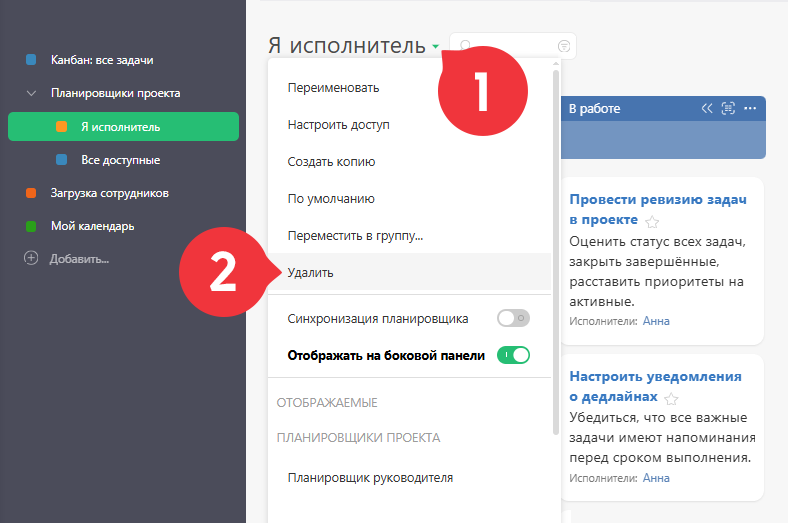Select 'Все доступные' in the sidebar
Viewport: 788px width, 523px height.
coord(123,160)
